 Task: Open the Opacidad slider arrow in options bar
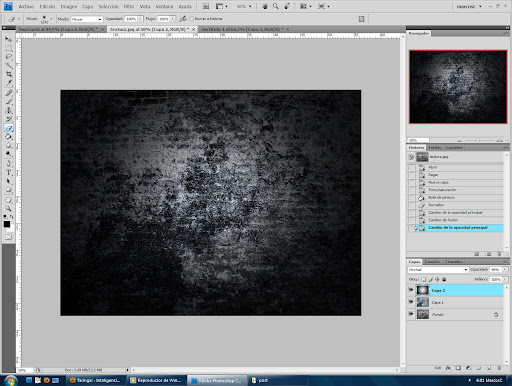(x=140, y=19)
